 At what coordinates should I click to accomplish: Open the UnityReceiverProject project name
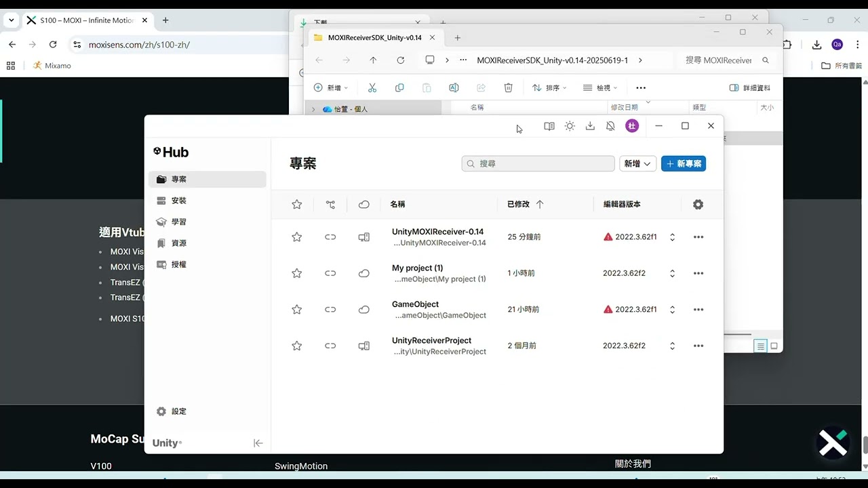[x=431, y=340]
